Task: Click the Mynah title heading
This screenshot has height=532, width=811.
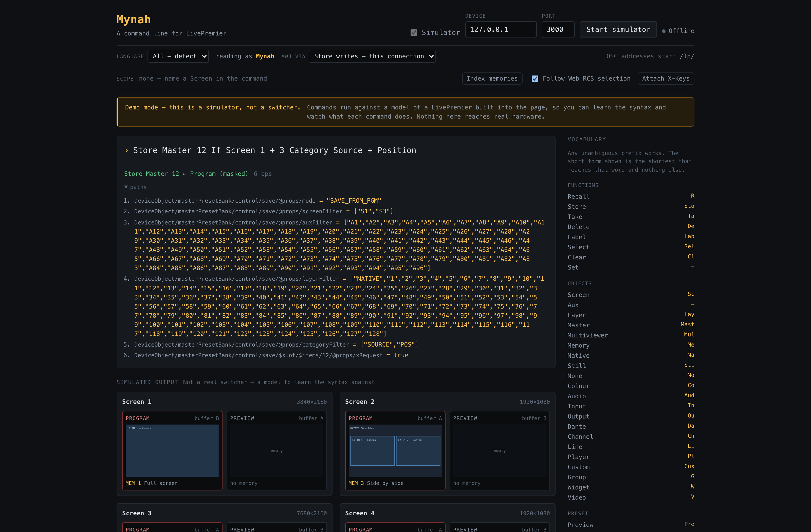Action: pos(134,20)
